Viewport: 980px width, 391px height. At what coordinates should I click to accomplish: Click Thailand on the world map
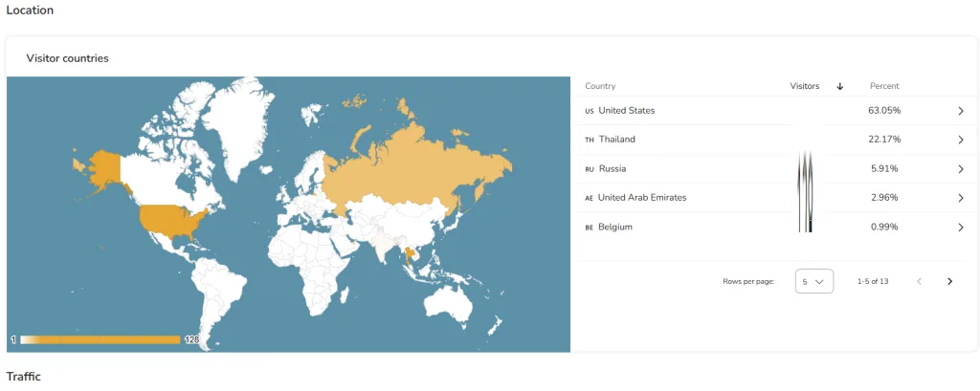pos(410,254)
